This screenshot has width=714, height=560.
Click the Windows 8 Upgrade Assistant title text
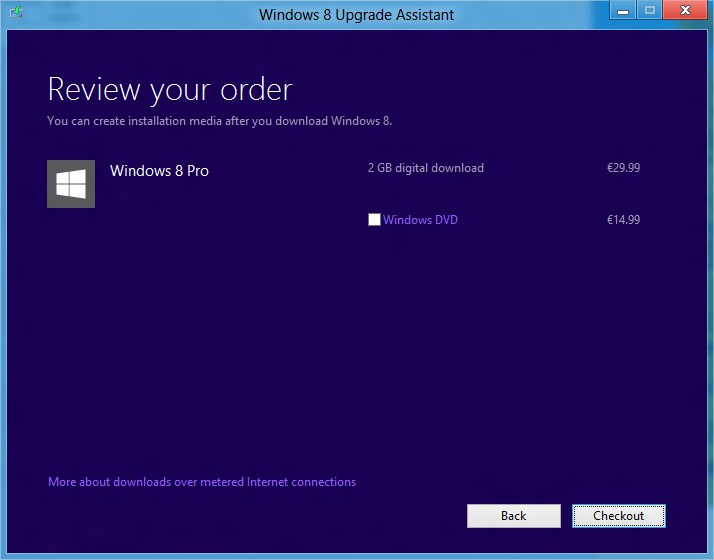(x=356, y=14)
